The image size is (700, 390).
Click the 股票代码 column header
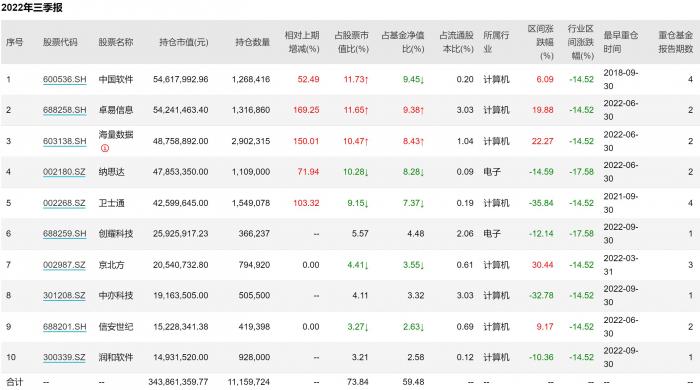coord(60,42)
